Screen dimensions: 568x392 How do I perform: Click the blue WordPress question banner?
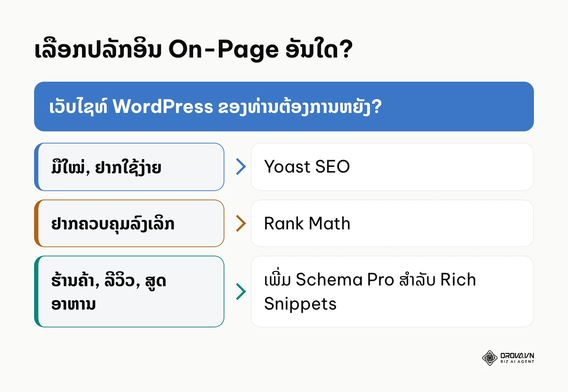pos(284,107)
